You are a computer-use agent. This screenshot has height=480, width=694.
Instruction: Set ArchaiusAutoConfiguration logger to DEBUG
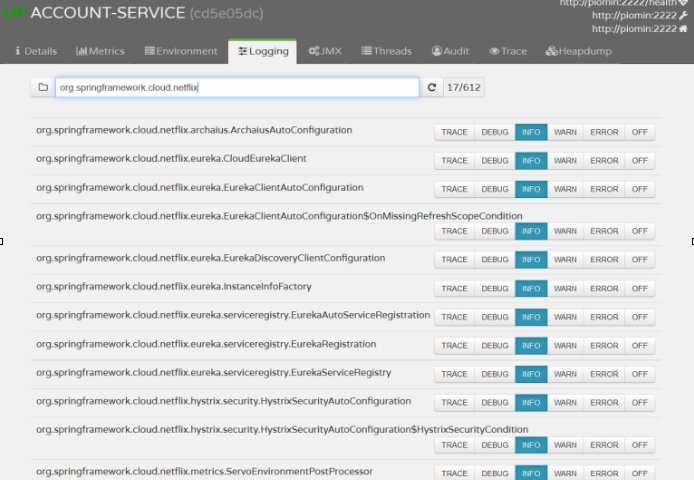tap(495, 132)
